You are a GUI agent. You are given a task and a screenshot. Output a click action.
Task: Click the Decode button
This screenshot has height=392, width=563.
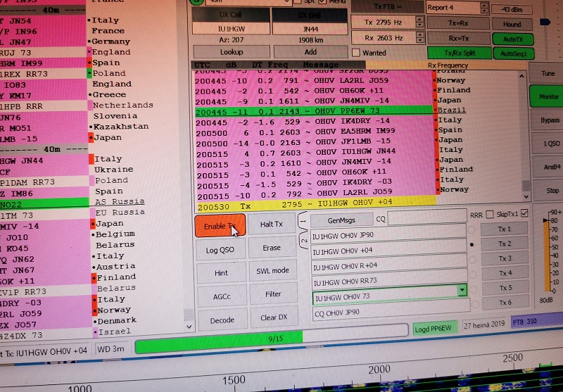222,320
